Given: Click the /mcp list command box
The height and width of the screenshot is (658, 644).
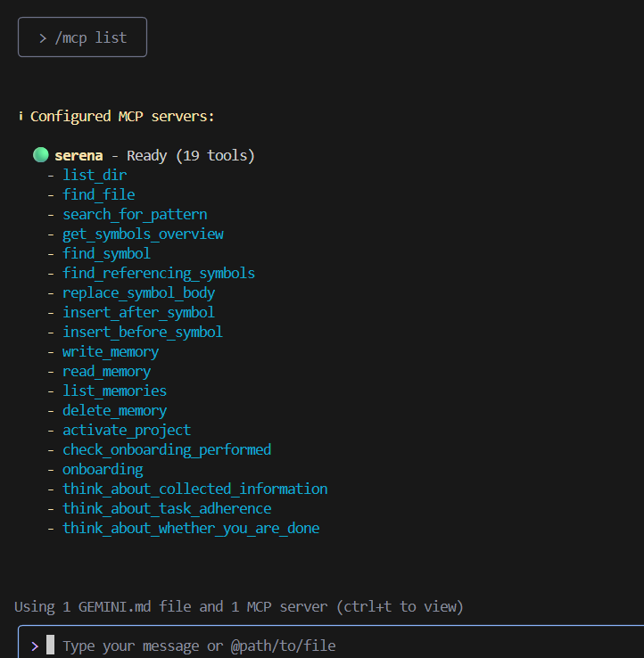Looking at the screenshot, I should click(82, 37).
